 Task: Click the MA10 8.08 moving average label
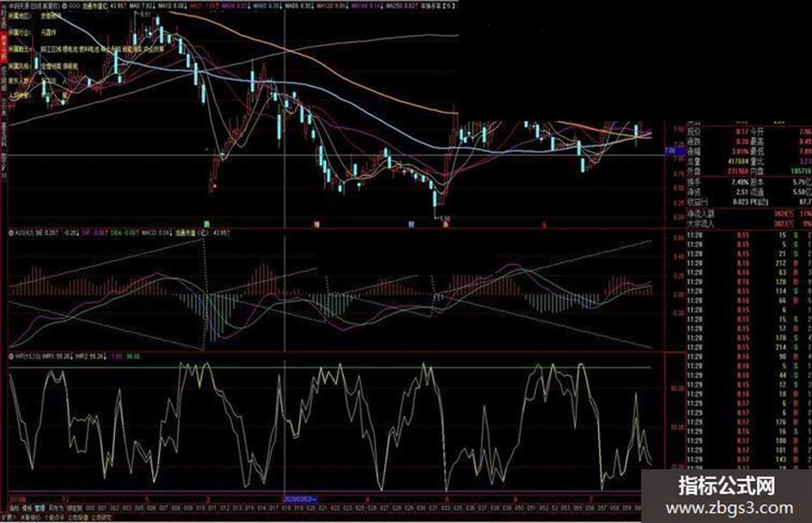tap(171, 6)
